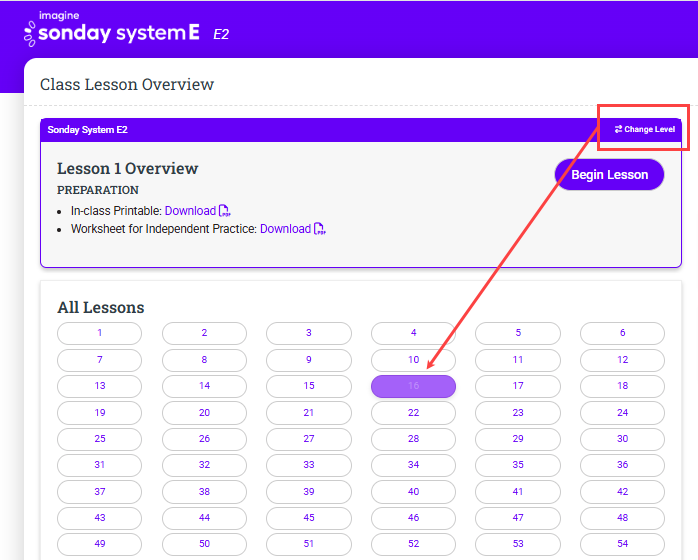Select lesson 1 from All Lessons
The image size is (698, 560).
point(99,333)
